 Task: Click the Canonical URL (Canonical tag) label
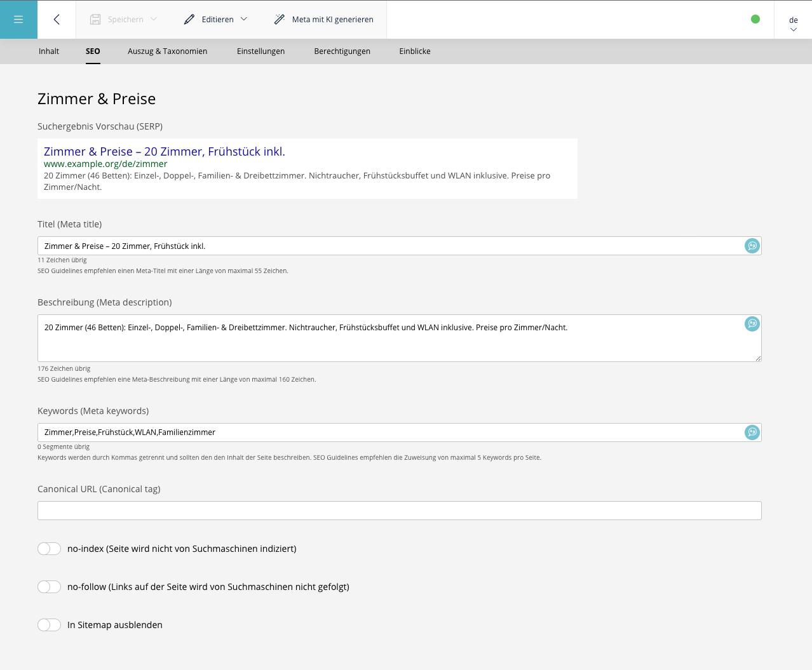(x=99, y=489)
